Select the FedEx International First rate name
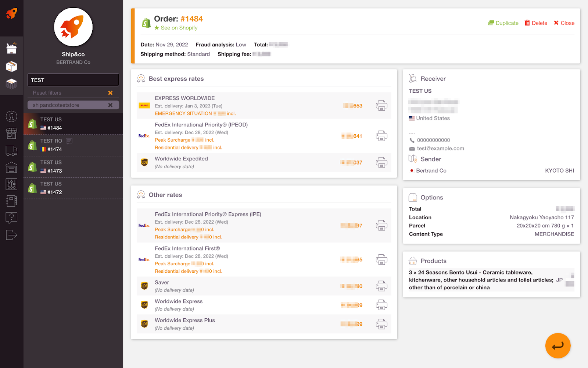The width and height of the screenshot is (588, 368). [x=187, y=248]
